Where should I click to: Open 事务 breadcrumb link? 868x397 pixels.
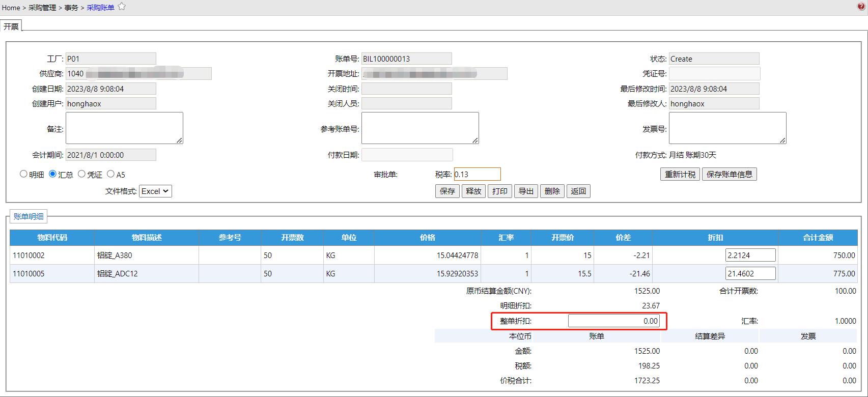click(x=71, y=8)
